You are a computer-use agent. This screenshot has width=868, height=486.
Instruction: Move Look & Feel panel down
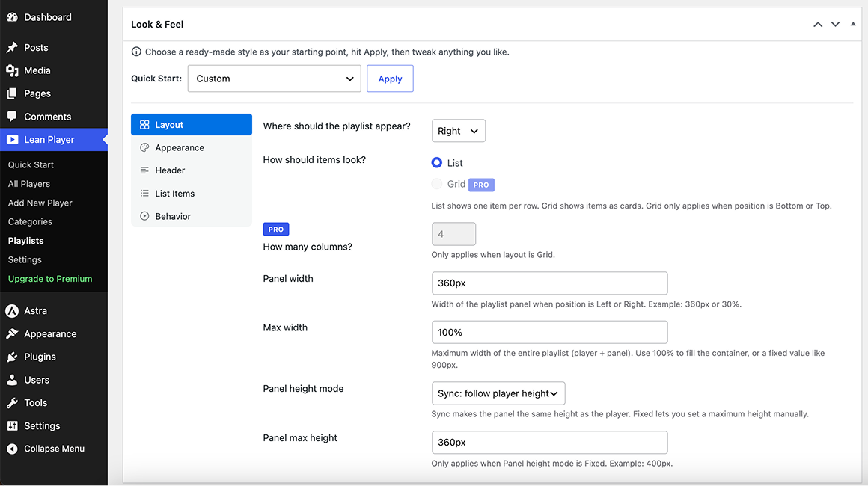[835, 25]
